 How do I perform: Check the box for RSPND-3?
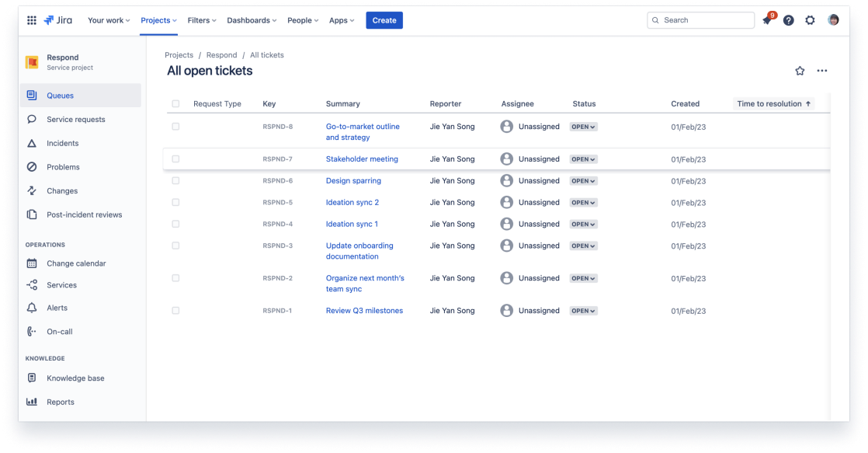click(x=175, y=246)
